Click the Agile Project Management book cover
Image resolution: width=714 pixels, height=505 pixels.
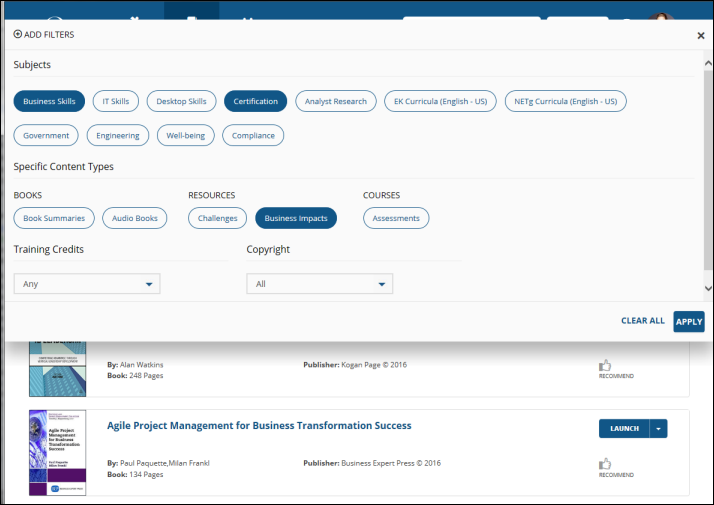57,451
